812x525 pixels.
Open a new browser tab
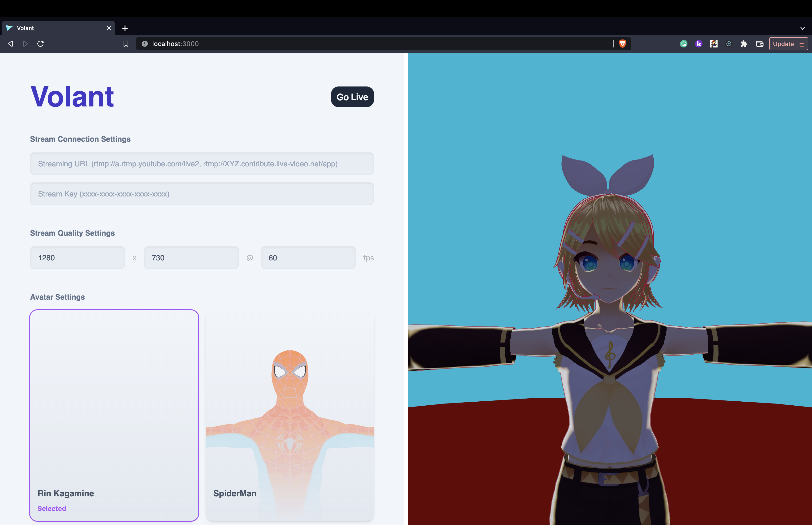click(125, 28)
